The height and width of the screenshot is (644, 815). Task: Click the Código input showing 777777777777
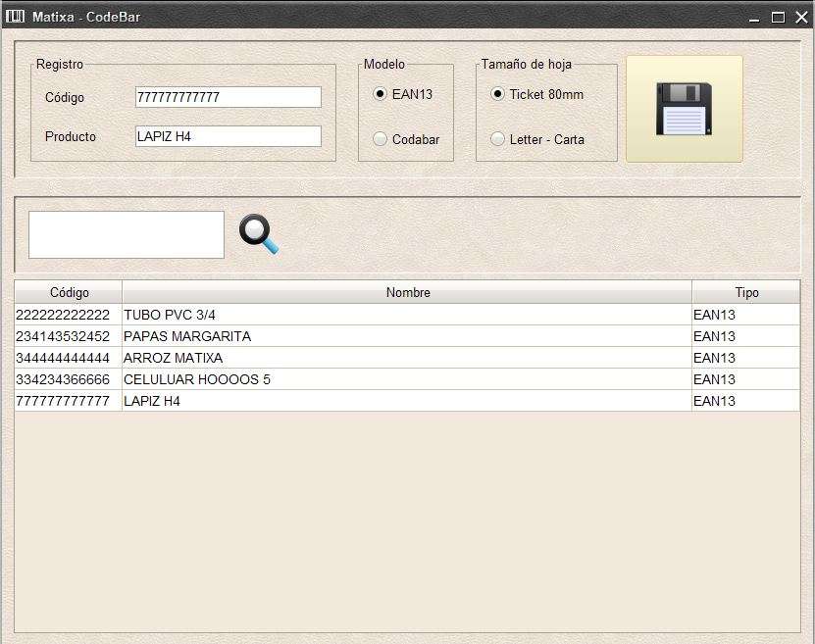(x=228, y=96)
